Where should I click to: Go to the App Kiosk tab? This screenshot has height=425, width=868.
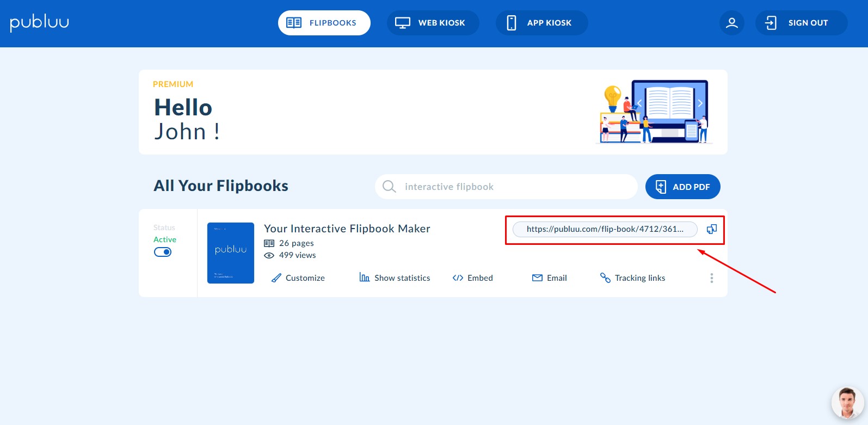(541, 23)
